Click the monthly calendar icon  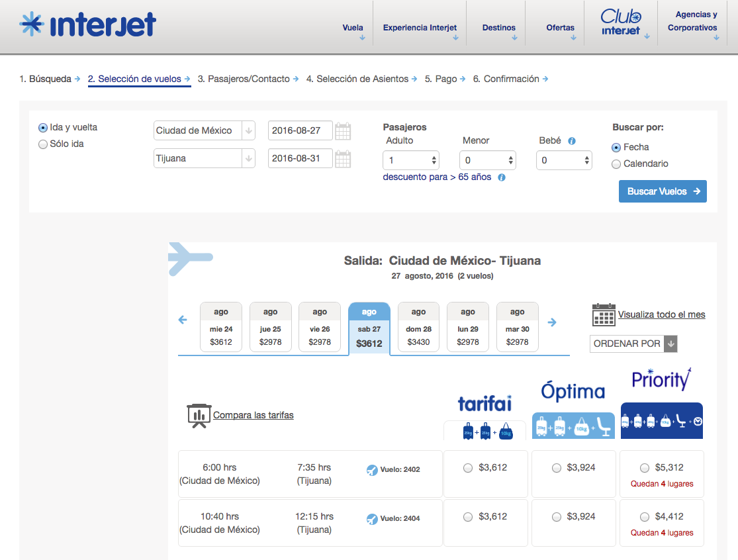(603, 315)
